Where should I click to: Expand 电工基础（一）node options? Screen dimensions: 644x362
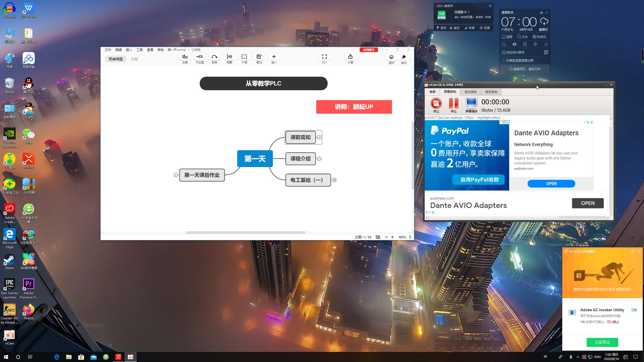click(334, 180)
